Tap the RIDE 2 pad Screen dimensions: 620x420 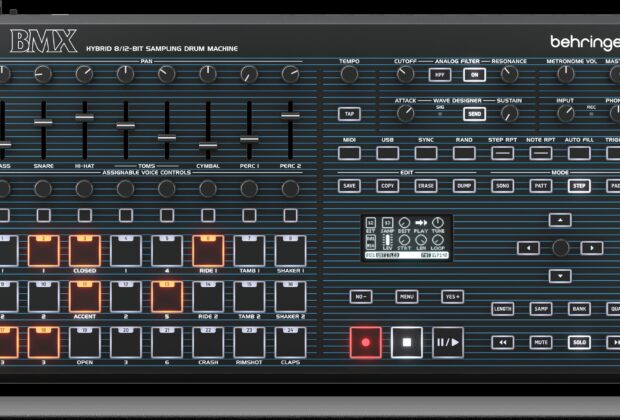click(208, 297)
